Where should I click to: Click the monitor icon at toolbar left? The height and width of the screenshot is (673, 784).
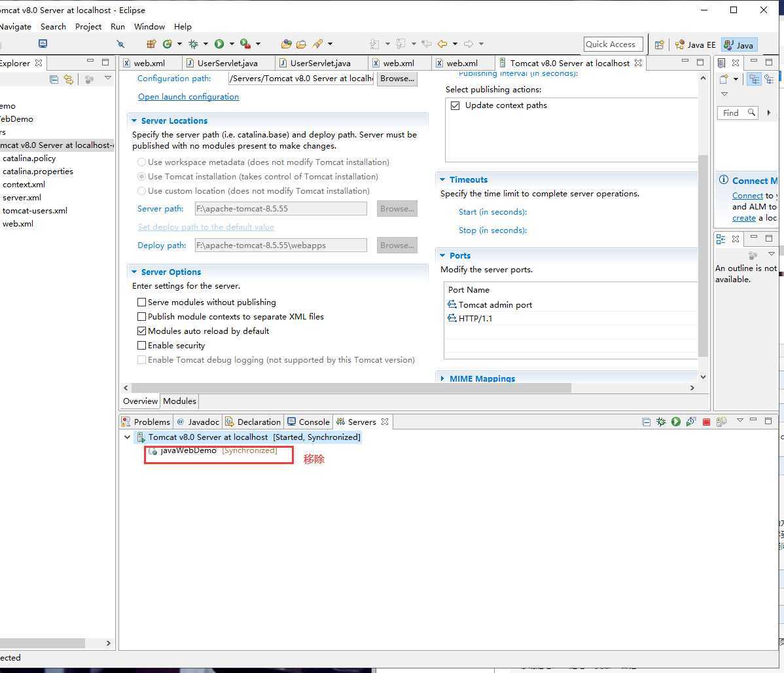43,44
